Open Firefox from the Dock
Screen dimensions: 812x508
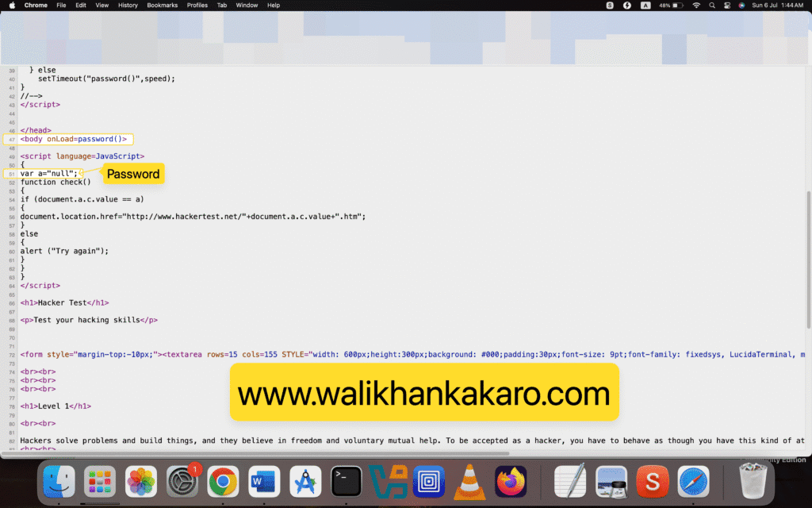tap(511, 482)
